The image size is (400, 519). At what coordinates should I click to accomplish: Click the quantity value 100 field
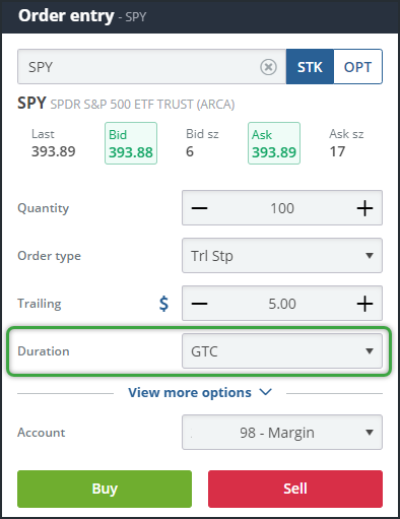(x=282, y=208)
